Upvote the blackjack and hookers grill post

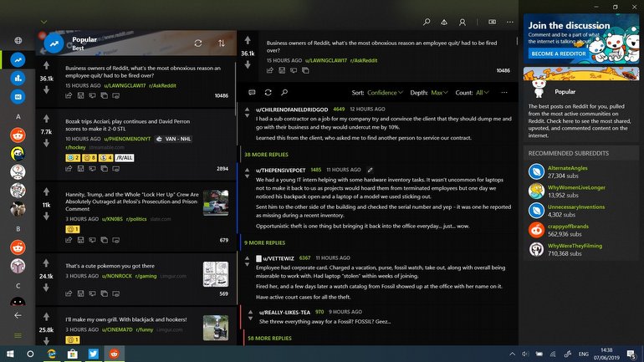point(46,317)
